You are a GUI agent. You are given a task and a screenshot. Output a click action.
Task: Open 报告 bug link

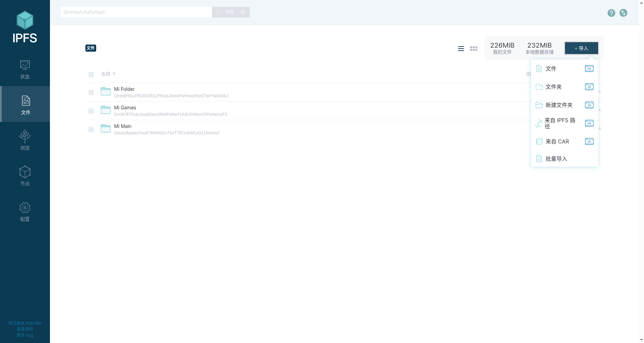[25, 335]
